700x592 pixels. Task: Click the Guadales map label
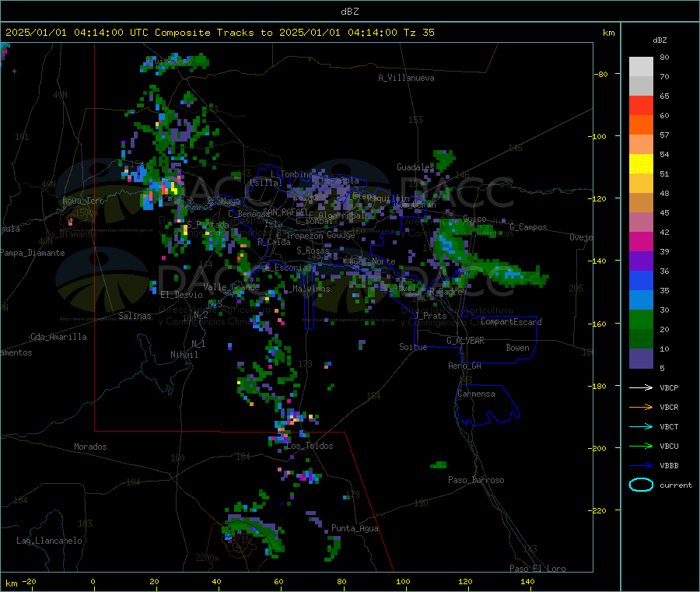click(x=415, y=167)
